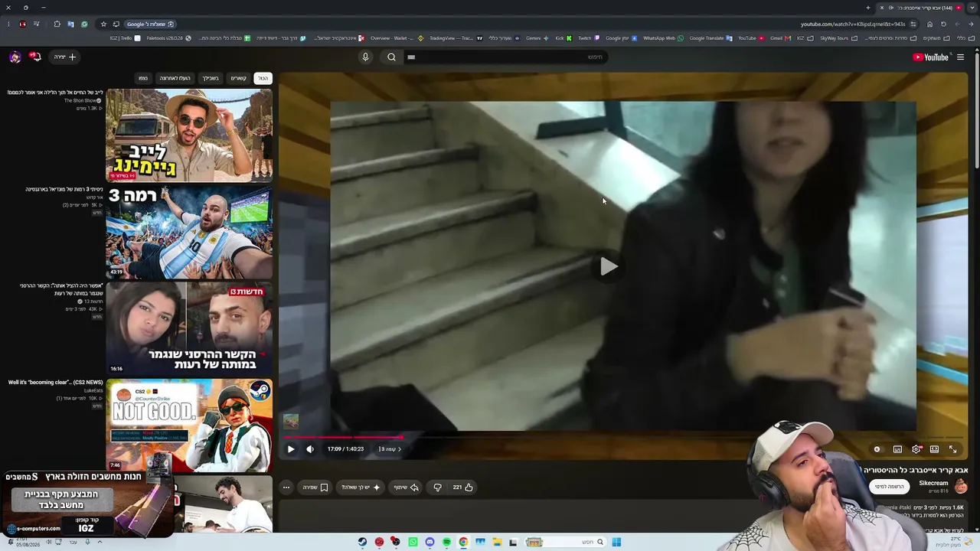980x551 pixels.
Task: Enter fullscreen video mode
Action: (x=953, y=449)
